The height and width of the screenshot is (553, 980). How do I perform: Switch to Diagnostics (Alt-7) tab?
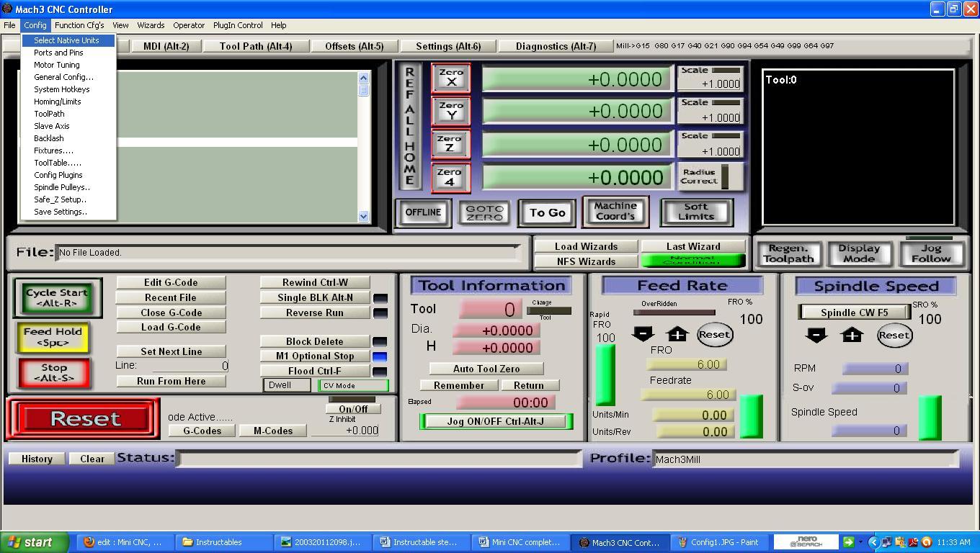click(556, 46)
